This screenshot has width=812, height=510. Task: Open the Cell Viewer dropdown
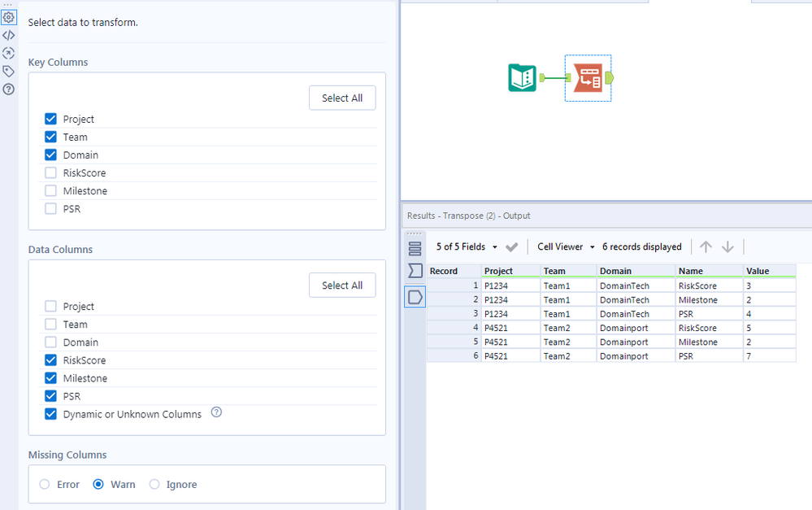[x=566, y=246]
